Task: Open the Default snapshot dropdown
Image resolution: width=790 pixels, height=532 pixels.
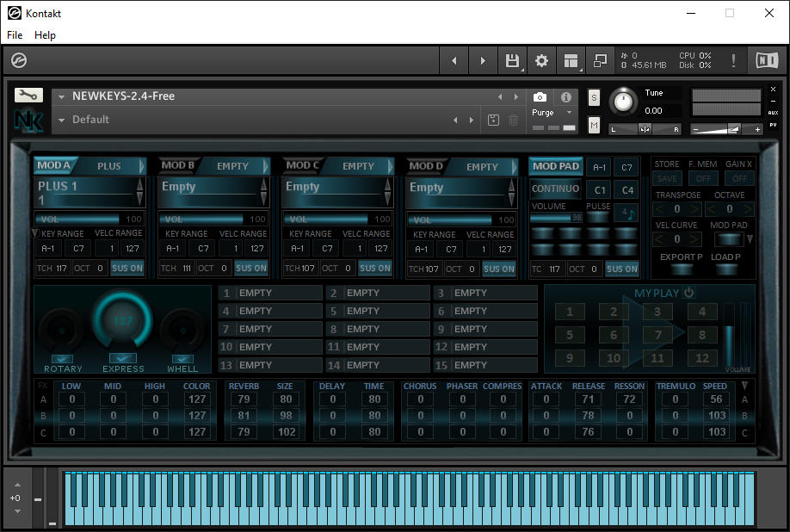Action: coord(61,120)
